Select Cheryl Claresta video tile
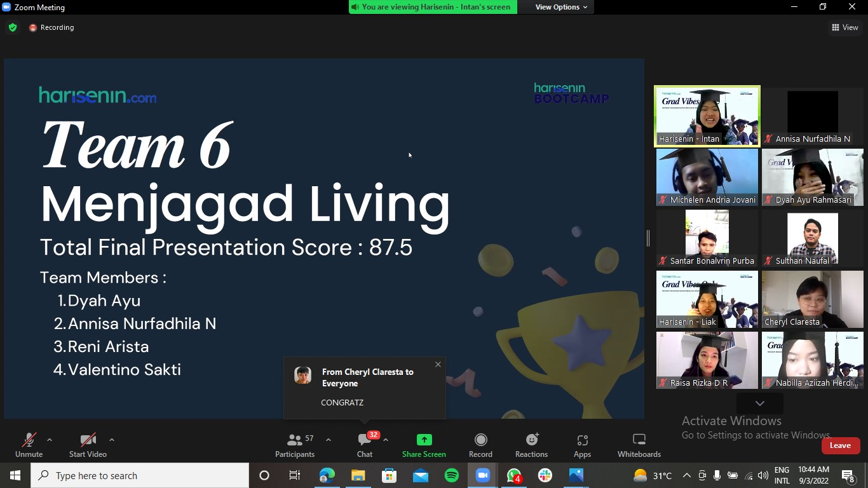The width and height of the screenshot is (868, 488). point(813,299)
